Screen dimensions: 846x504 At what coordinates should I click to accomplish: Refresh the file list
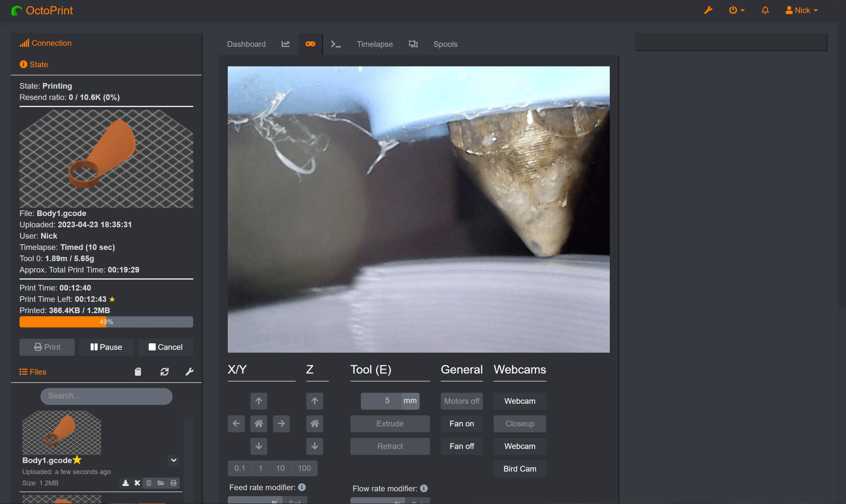tap(165, 372)
